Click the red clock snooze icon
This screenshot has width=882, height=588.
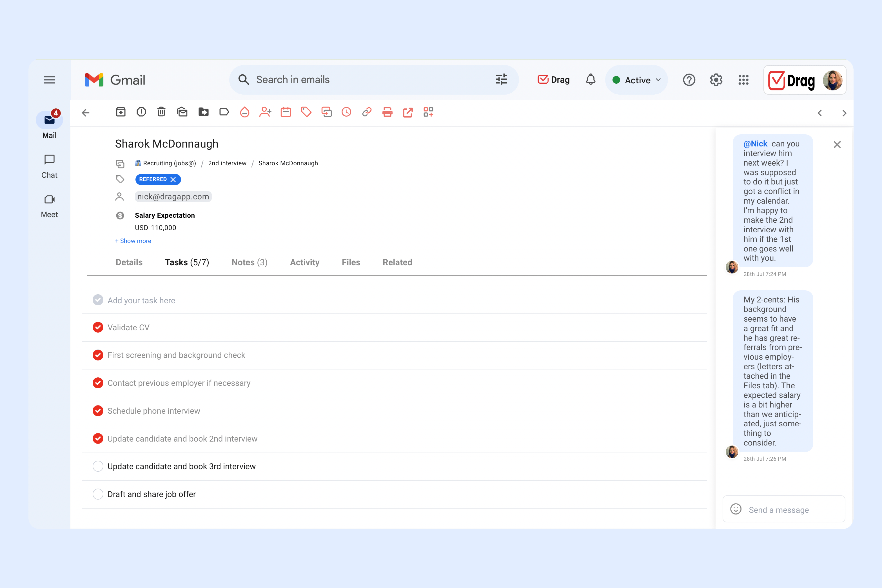click(346, 112)
